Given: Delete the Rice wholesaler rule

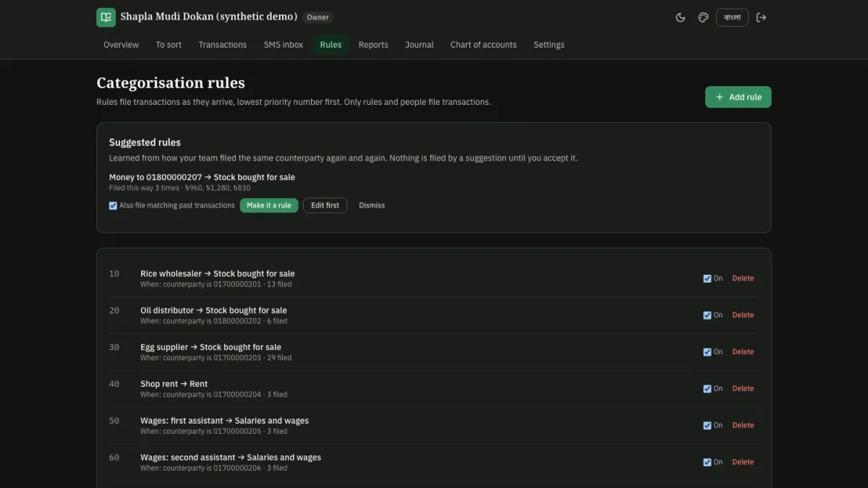Looking at the screenshot, I should 743,278.
